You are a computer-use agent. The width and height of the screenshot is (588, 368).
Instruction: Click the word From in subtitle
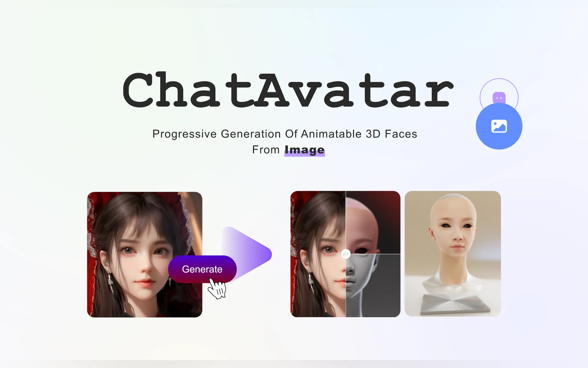[266, 149]
